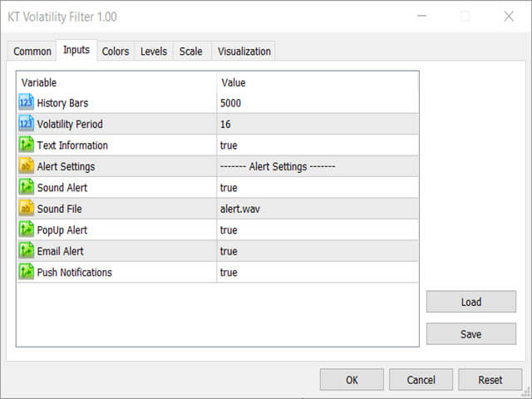
Task: Click the Alert Settings string icon
Action: point(26,166)
